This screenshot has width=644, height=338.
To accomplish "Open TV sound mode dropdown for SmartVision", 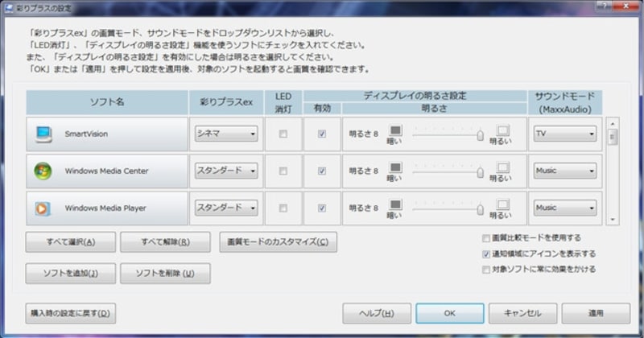I will point(565,134).
